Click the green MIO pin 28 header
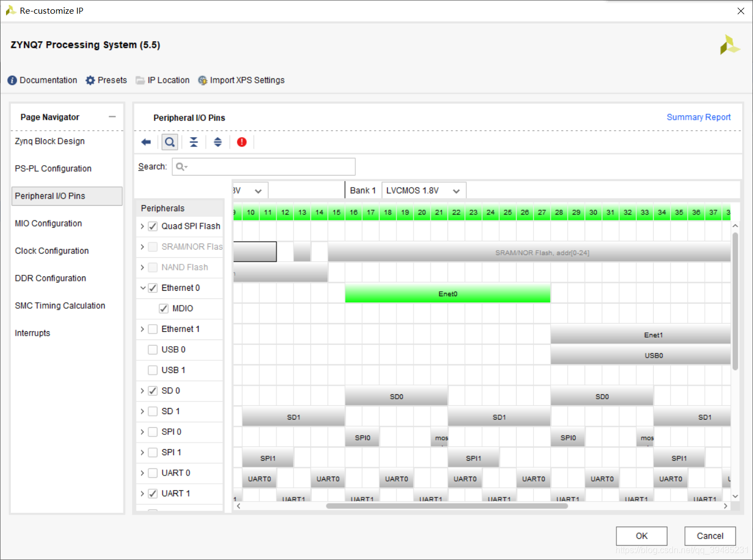 click(x=559, y=212)
